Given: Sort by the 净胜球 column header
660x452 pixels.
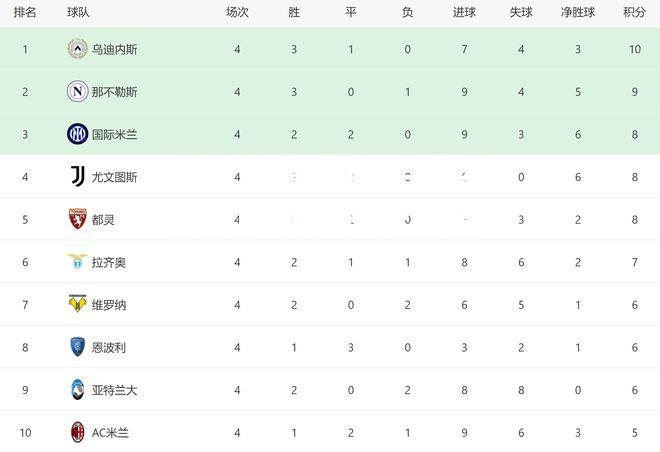Looking at the screenshot, I should 578,12.
